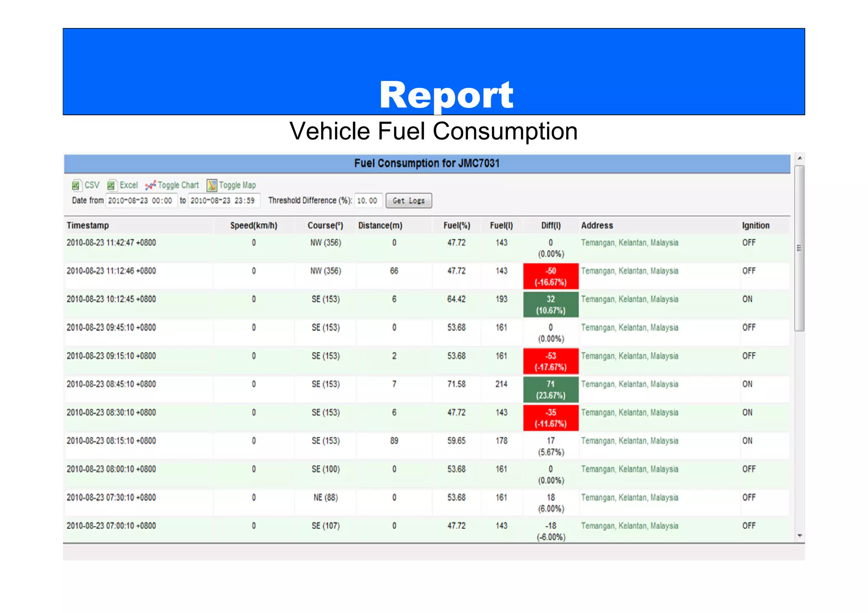The width and height of the screenshot is (868, 613).
Task: Export logs via CSV link
Action: coord(92,185)
